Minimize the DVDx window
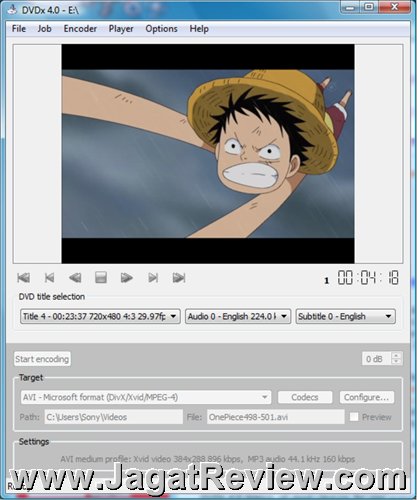 pyautogui.click(x=350, y=7)
